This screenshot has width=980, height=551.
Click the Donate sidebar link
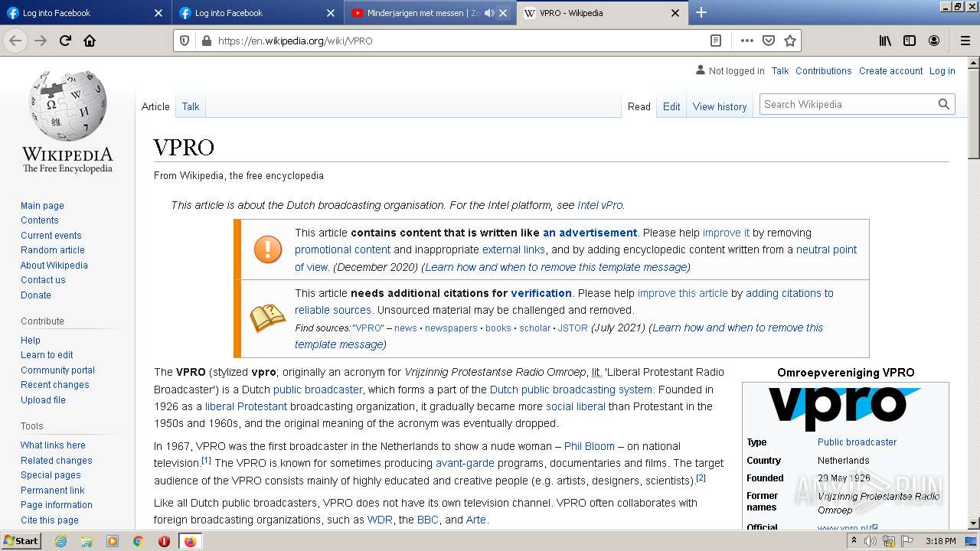[x=36, y=295]
